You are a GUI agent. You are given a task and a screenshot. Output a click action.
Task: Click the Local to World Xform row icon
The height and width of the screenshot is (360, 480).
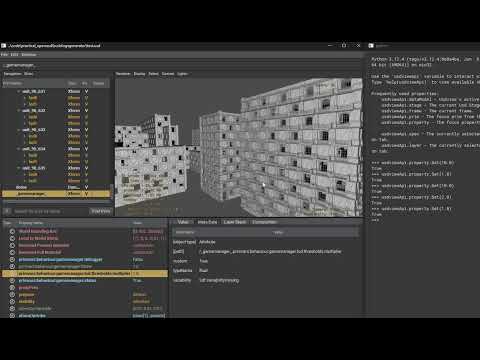pyautogui.click(x=12, y=238)
